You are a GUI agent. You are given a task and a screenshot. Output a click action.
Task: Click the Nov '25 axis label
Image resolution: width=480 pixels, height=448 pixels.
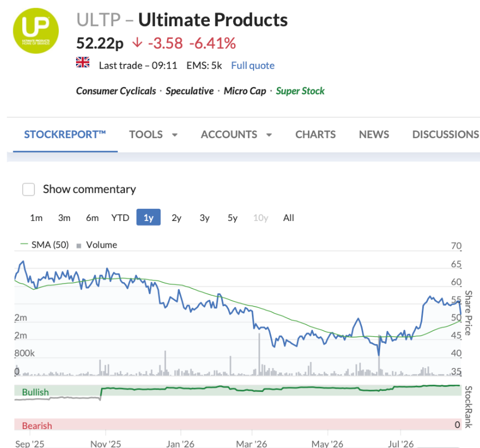105,444
